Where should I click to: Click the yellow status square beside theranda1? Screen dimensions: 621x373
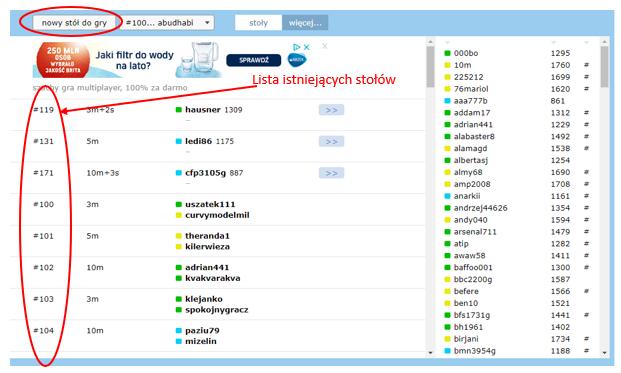[179, 236]
